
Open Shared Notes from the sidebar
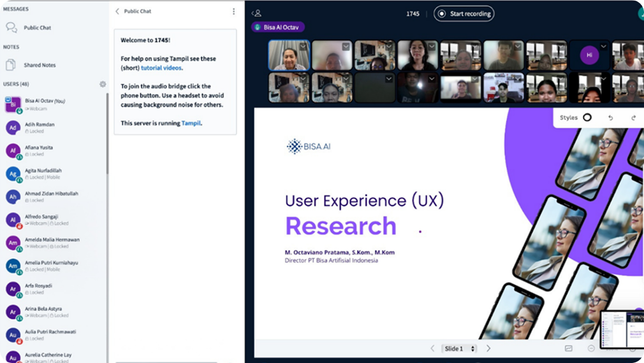[x=11, y=65]
